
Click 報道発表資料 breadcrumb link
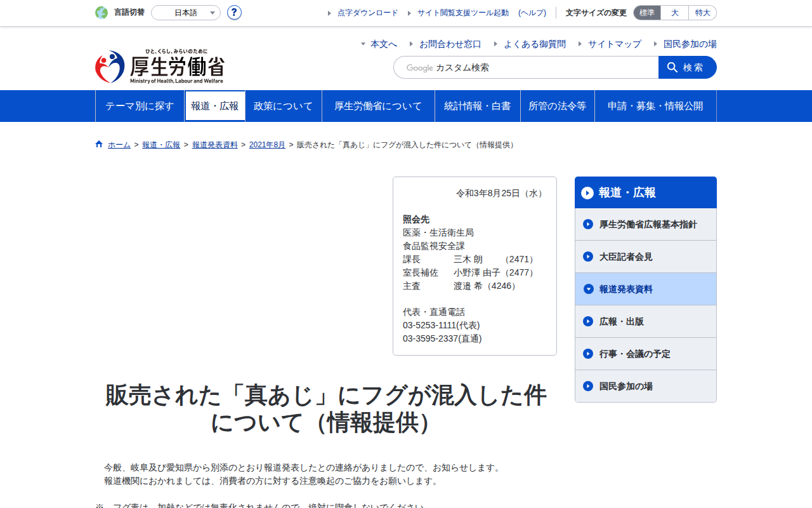[x=215, y=145]
